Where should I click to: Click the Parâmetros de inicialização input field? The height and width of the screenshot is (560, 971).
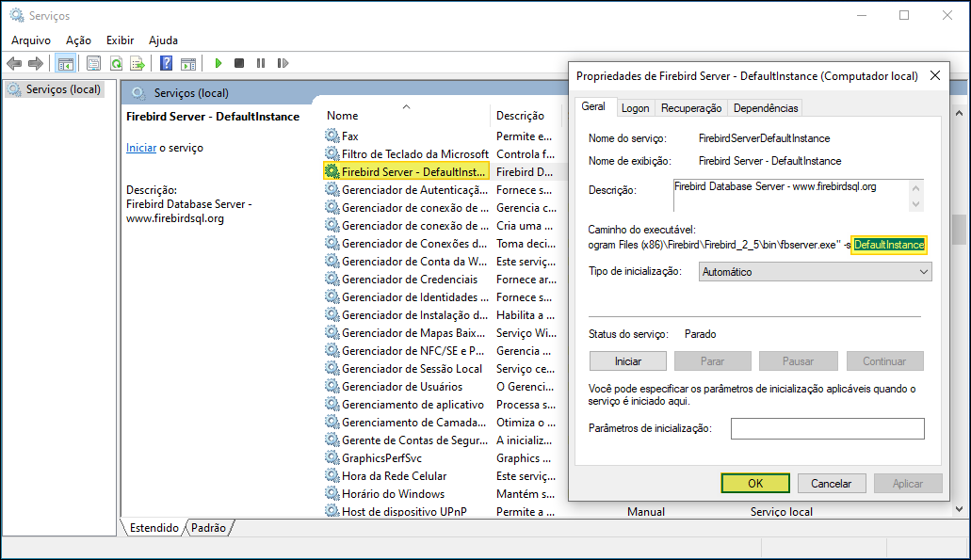827,428
